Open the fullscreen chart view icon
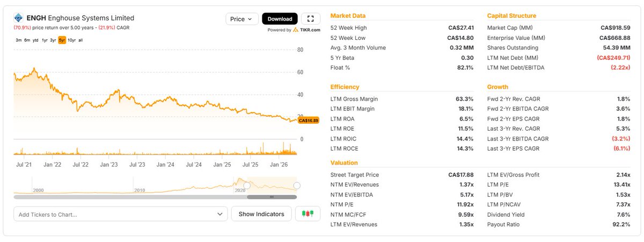The height and width of the screenshot is (242, 644). 311,19
